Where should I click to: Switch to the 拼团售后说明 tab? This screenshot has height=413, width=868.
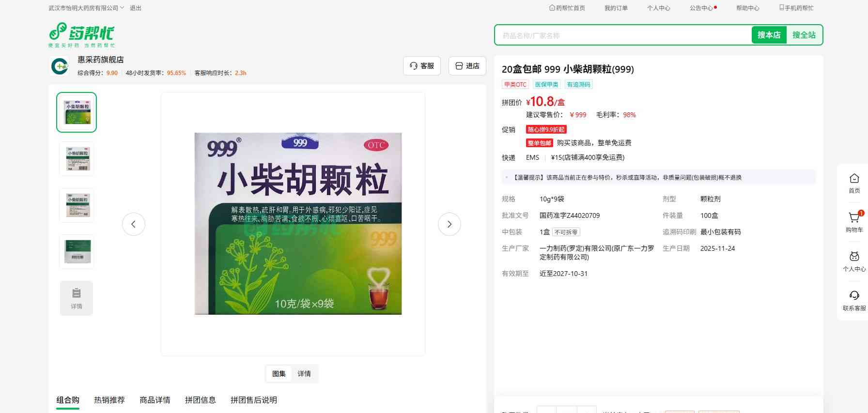click(x=254, y=400)
